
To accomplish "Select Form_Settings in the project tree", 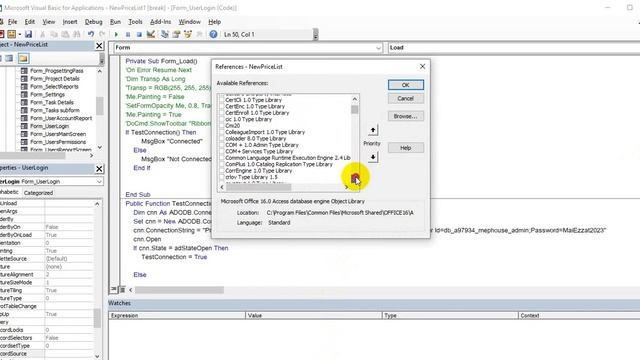I will pyautogui.click(x=47, y=95).
